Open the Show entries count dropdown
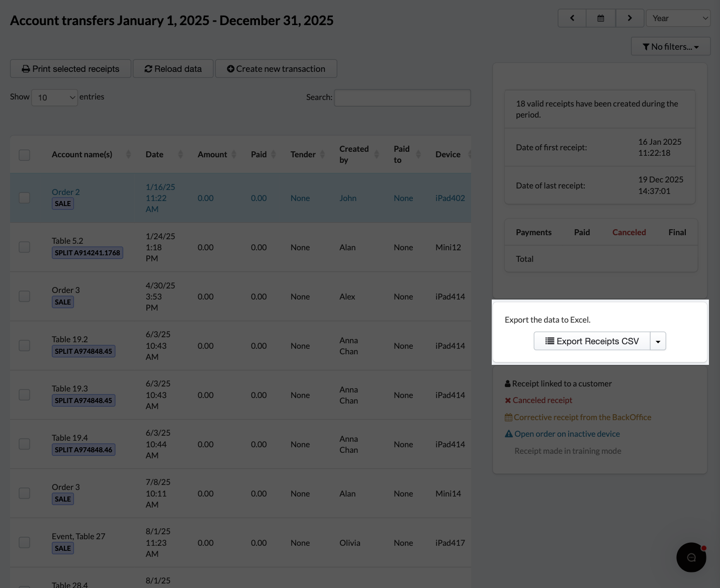Viewport: 720px width, 588px height. (54, 97)
